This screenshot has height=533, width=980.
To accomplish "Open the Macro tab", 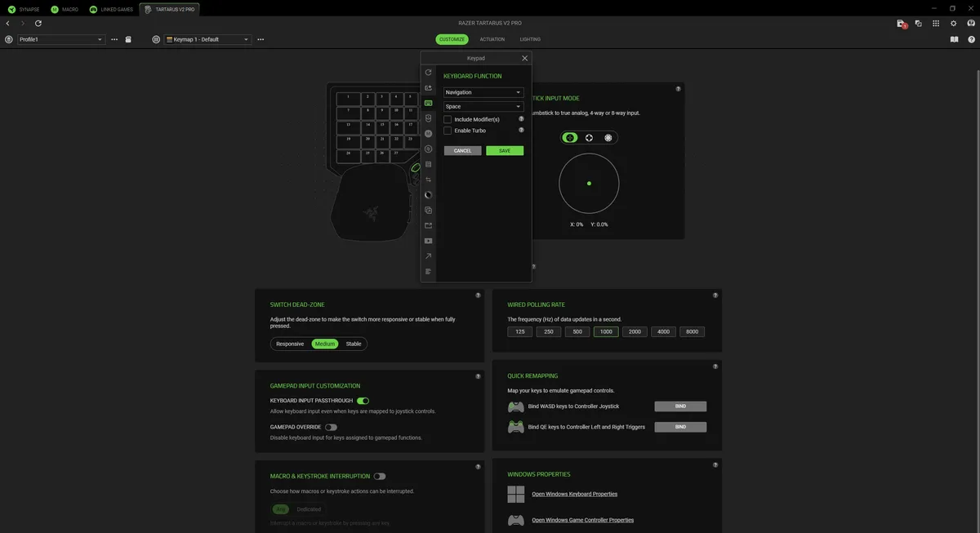I will (65, 10).
